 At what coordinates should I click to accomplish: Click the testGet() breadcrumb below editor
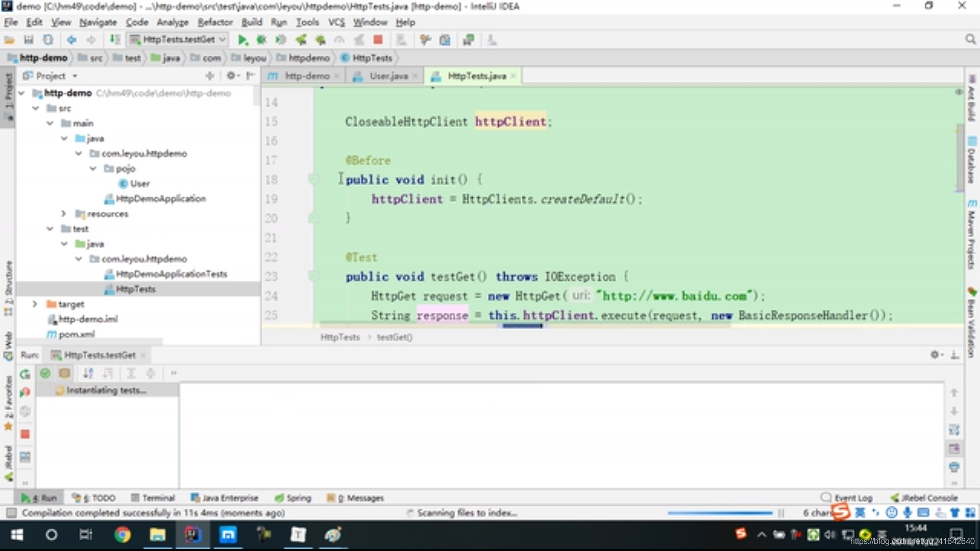pos(395,337)
